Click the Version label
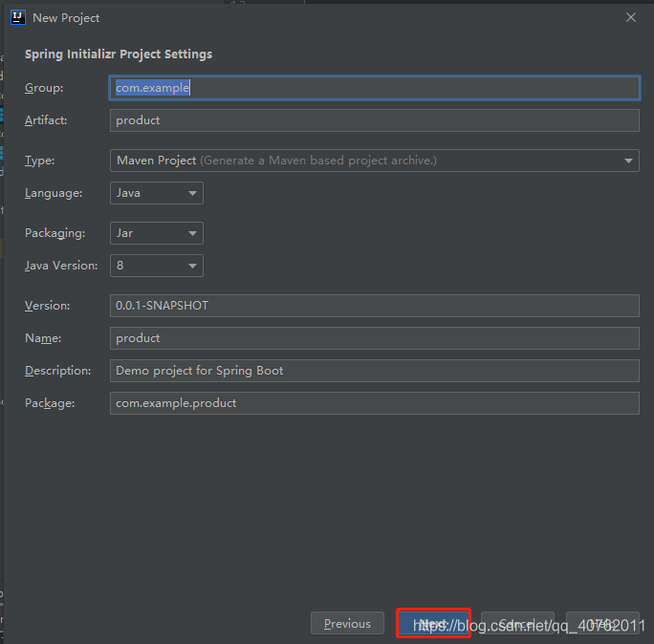The image size is (654, 644). tap(48, 306)
